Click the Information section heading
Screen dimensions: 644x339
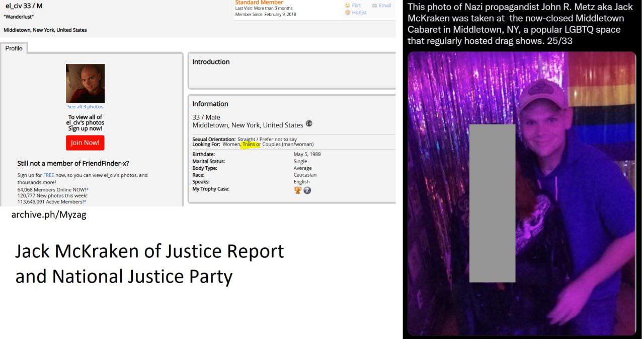(x=210, y=104)
